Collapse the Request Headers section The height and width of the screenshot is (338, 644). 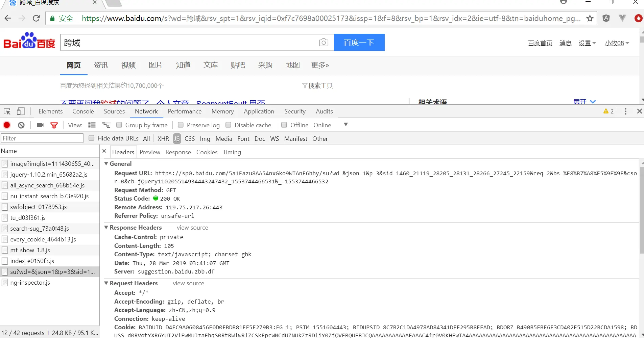tap(106, 283)
